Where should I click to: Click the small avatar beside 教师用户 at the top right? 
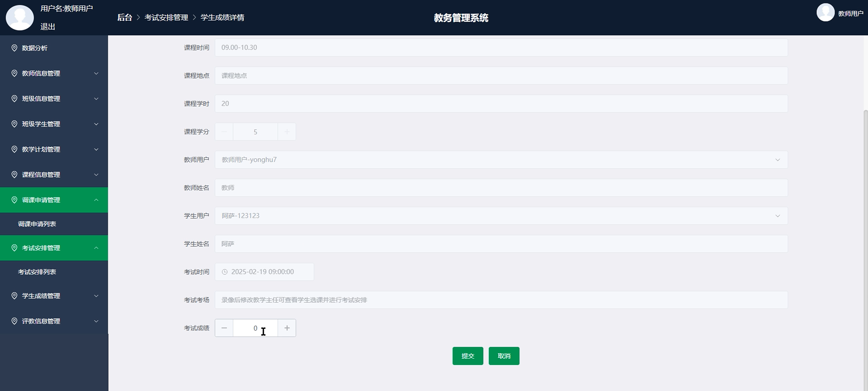[x=825, y=13]
